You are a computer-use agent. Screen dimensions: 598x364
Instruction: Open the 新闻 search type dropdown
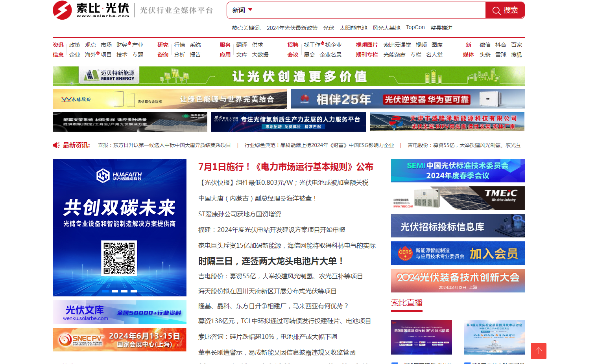click(x=242, y=10)
